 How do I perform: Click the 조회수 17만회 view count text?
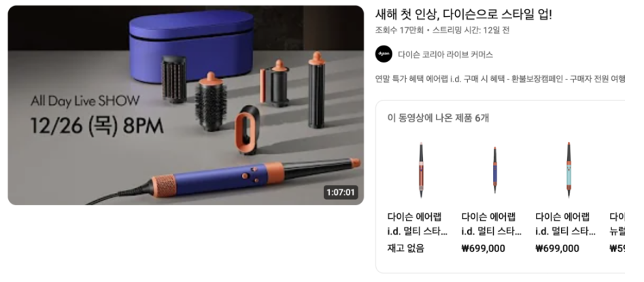pyautogui.click(x=399, y=31)
